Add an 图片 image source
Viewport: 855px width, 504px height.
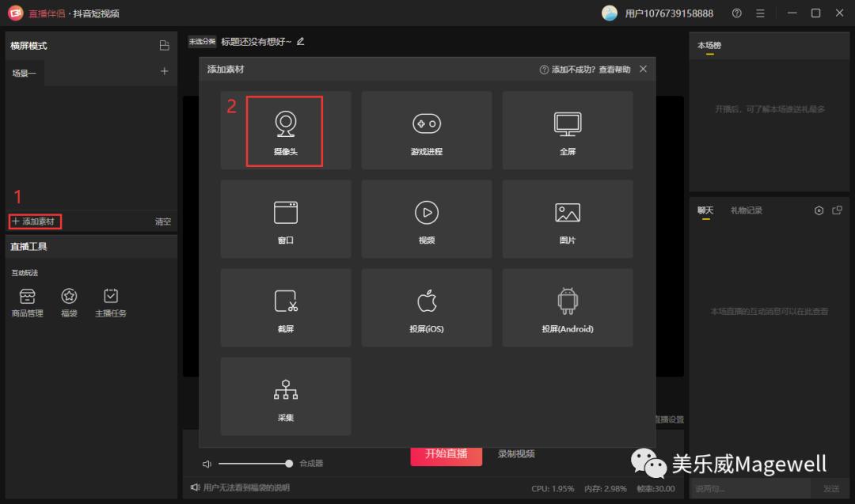567,218
